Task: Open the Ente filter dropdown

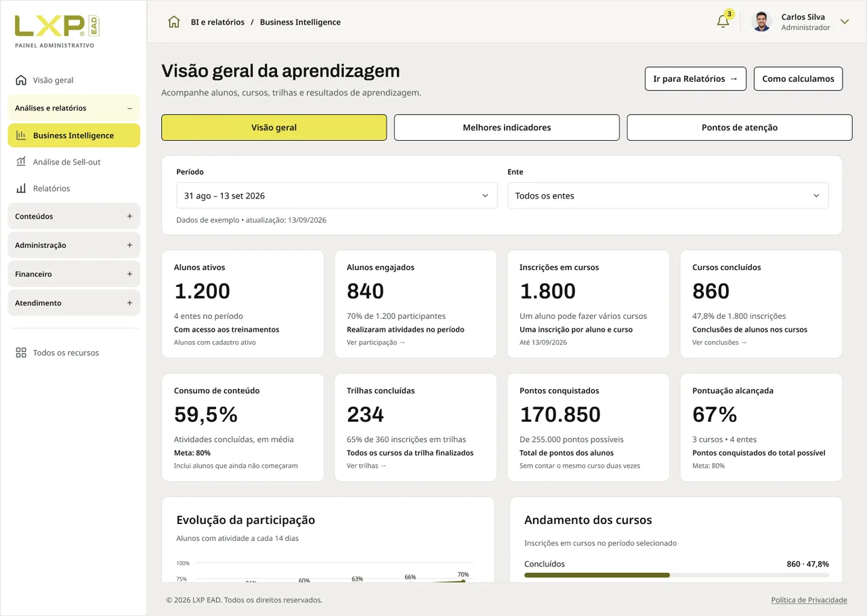Action: [668, 196]
